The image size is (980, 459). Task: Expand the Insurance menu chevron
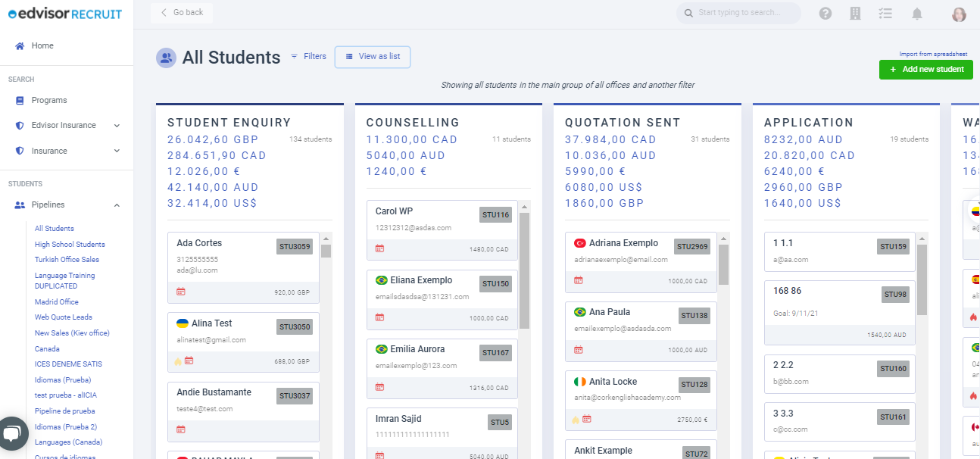coord(117,151)
